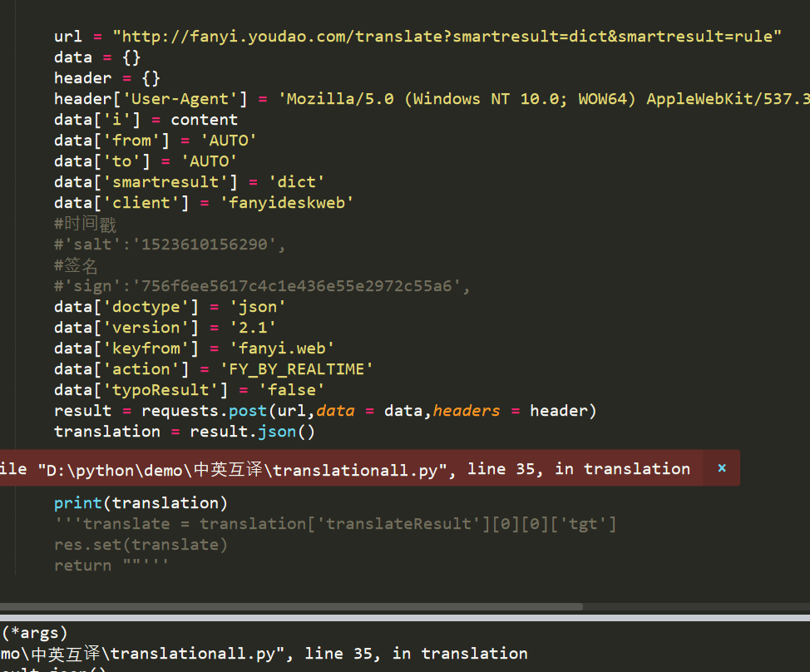This screenshot has width=810, height=672.
Task: Click the inline error text showing translationall.py path
Action: pyautogui.click(x=345, y=469)
